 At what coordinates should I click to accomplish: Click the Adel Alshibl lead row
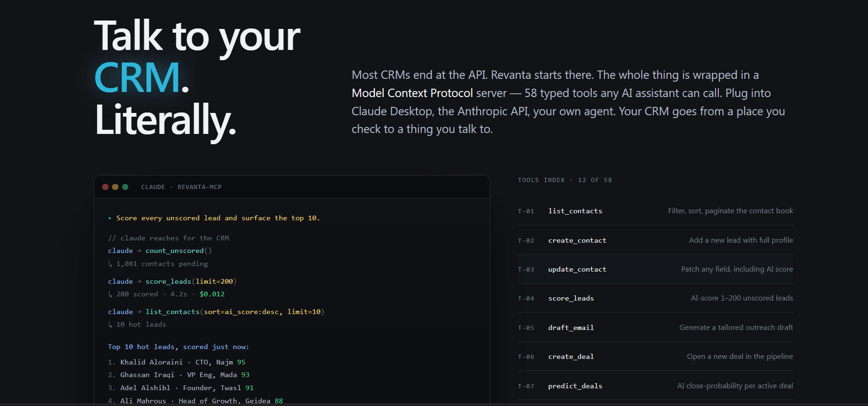[181, 388]
